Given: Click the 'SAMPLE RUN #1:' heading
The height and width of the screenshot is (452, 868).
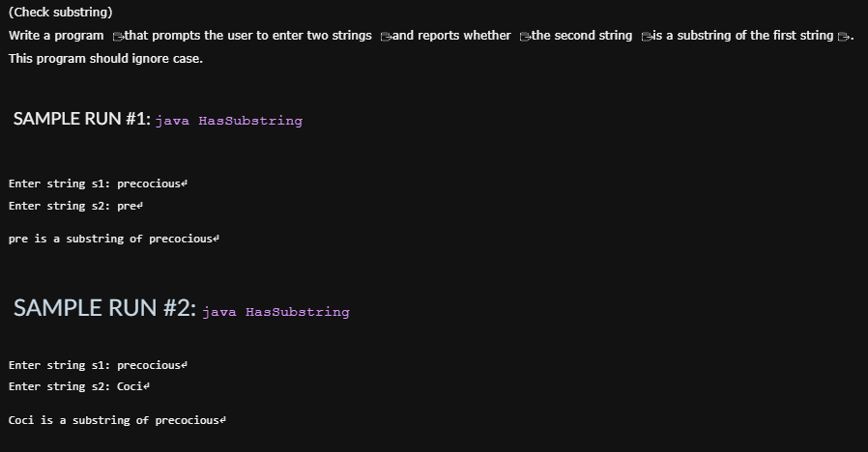Looking at the screenshot, I should 82,119.
